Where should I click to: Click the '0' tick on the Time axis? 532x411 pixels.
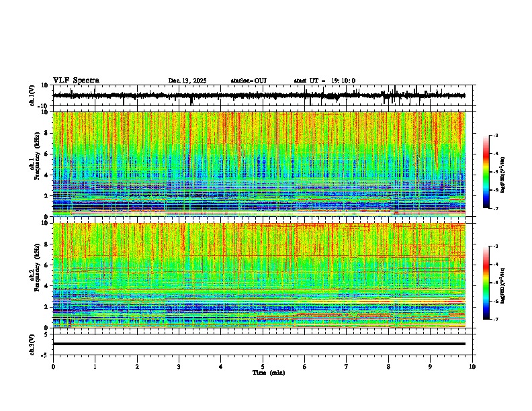tap(53, 367)
